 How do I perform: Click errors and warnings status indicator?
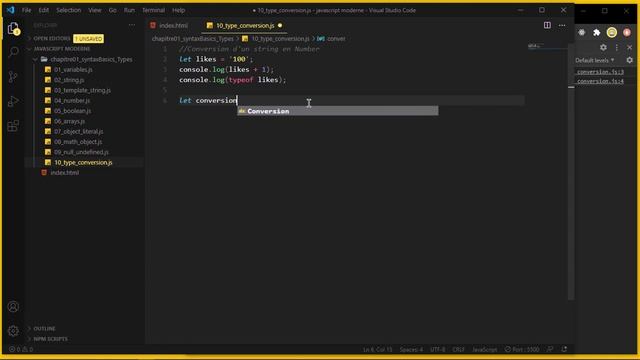coord(21,349)
